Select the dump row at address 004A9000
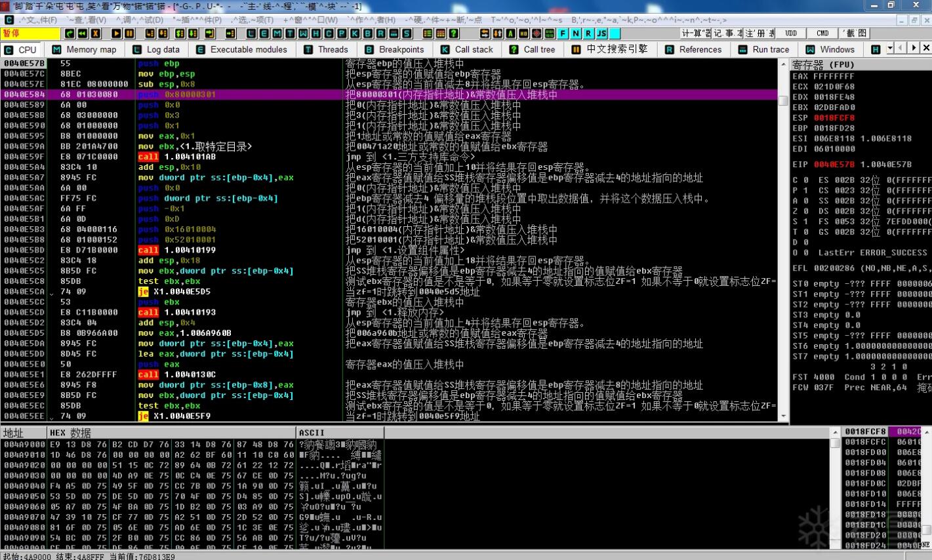Screen dimensions: 932x560 [x=192, y=445]
